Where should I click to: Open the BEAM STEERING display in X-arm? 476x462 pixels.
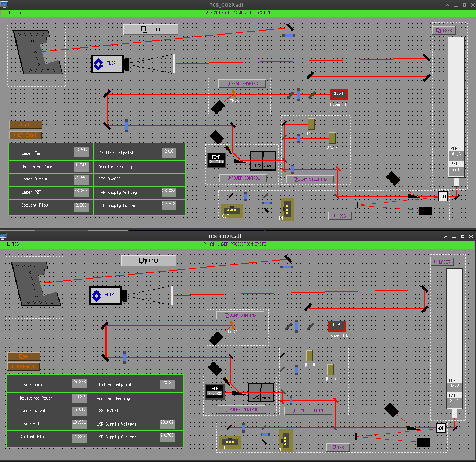[x=310, y=179]
